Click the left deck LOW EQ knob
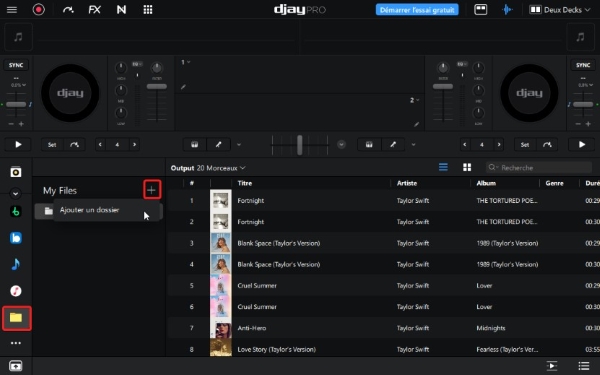The height and width of the screenshot is (375, 600). click(121, 113)
